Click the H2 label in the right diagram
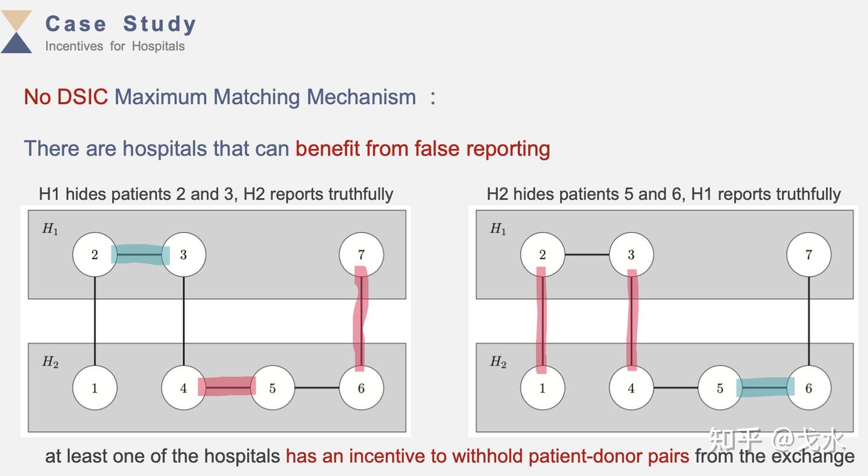This screenshot has width=868, height=476. [x=498, y=362]
